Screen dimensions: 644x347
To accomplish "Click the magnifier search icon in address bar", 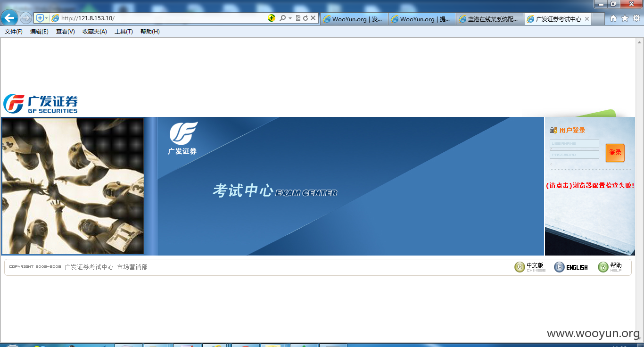I will click(282, 18).
